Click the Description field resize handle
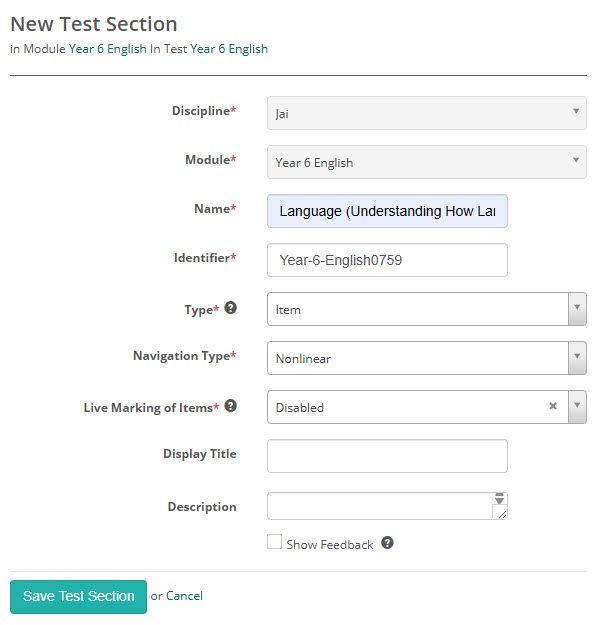Screen dimensions: 600x625 pos(501,513)
